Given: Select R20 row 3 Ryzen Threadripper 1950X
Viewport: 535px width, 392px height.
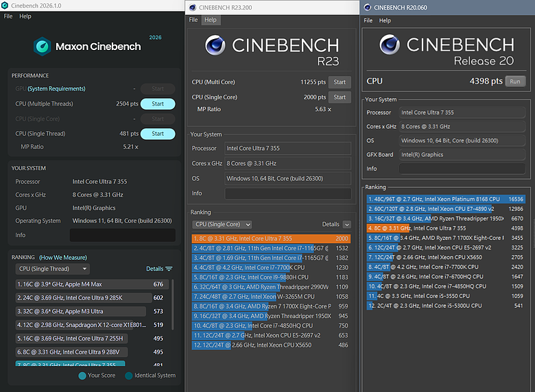Looking at the screenshot, I should point(446,219).
